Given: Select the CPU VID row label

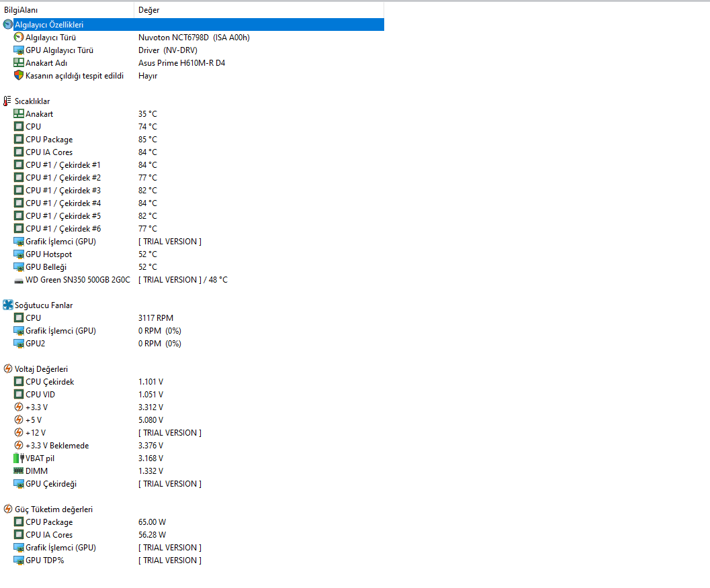Looking at the screenshot, I should [40, 394].
